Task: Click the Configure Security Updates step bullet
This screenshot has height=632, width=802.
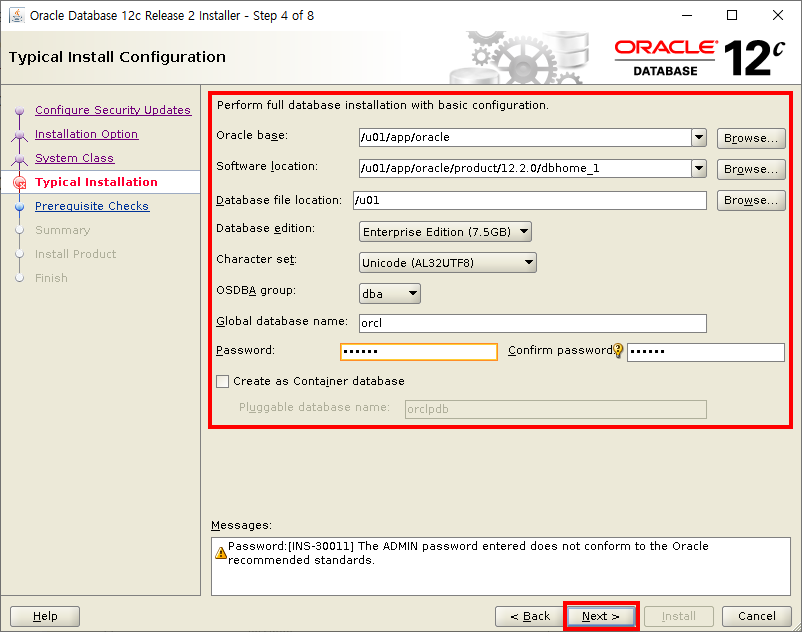Action: (19, 110)
